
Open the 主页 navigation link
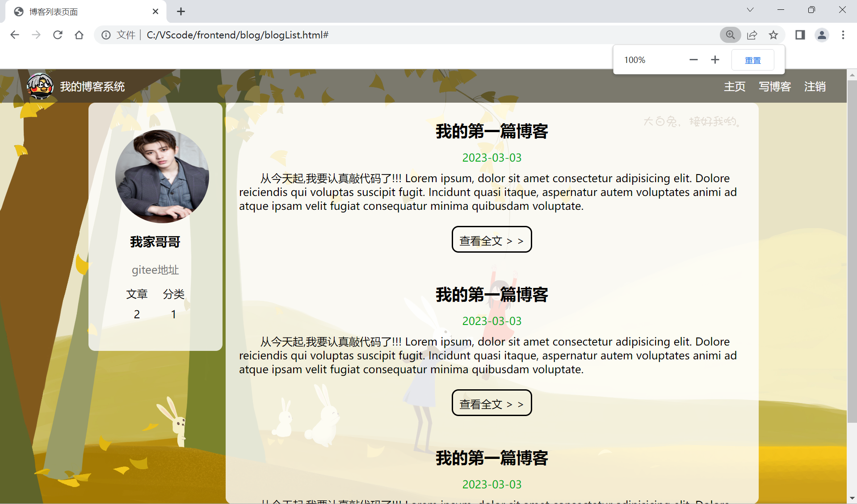(735, 87)
